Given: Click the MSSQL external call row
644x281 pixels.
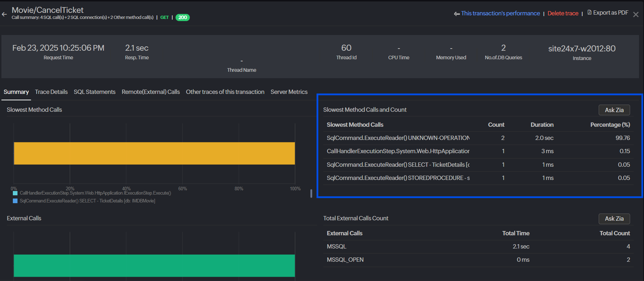Looking at the screenshot, I should [478, 246].
